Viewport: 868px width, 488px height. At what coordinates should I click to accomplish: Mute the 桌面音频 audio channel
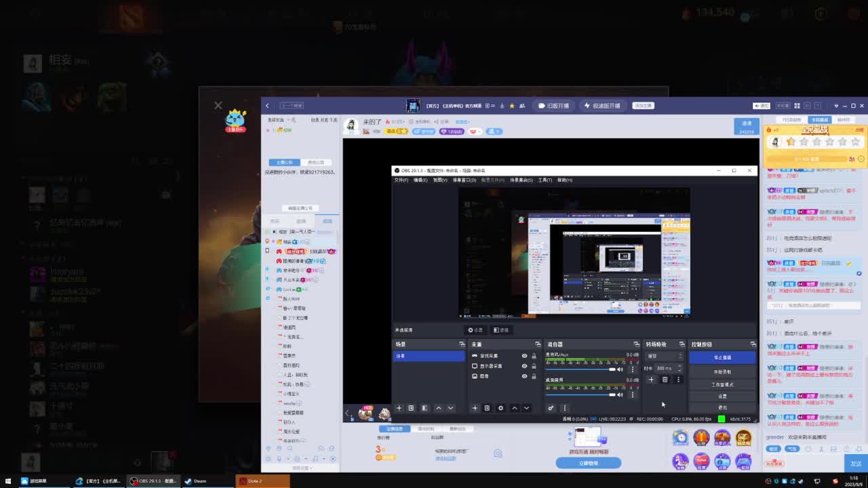(x=620, y=394)
